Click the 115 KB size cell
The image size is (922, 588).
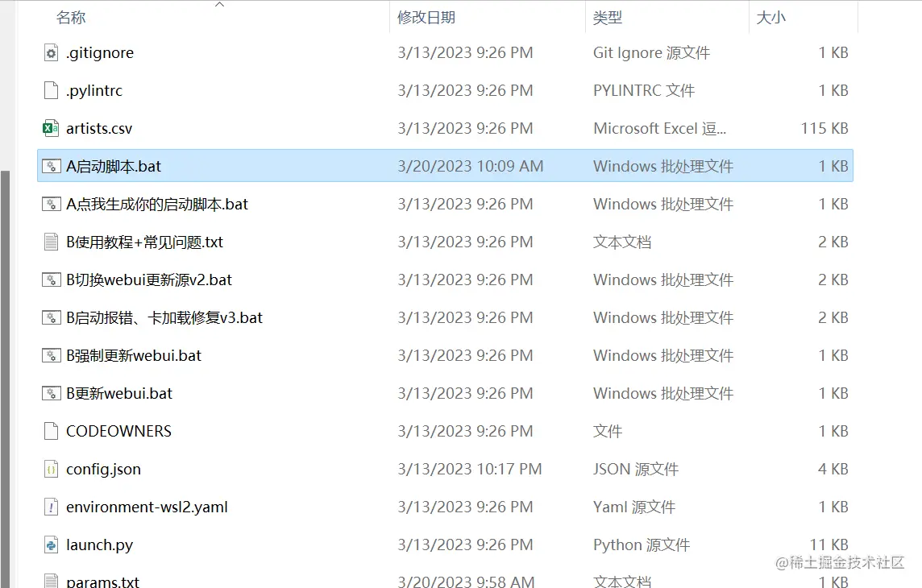click(x=824, y=129)
